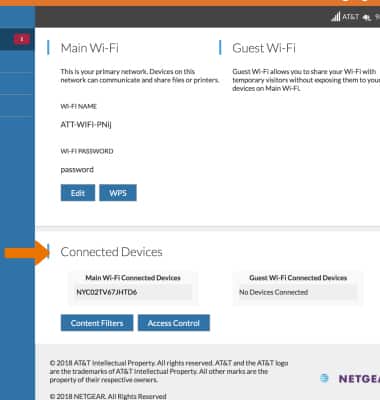Click the Guest Wi-Fi description paragraph
The image size is (380, 400).
tap(306, 80)
